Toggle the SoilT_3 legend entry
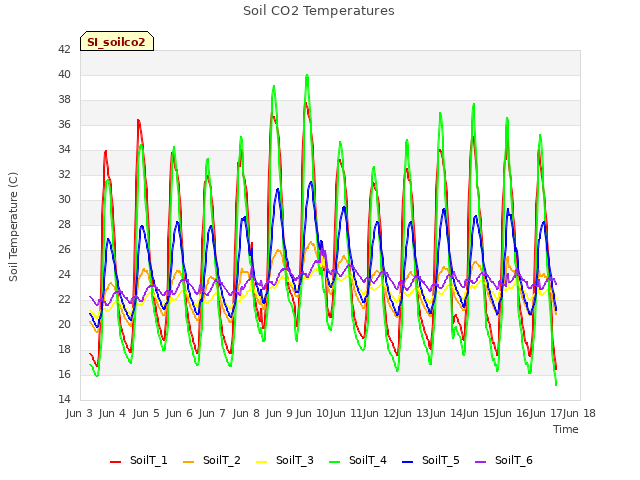 285,460
